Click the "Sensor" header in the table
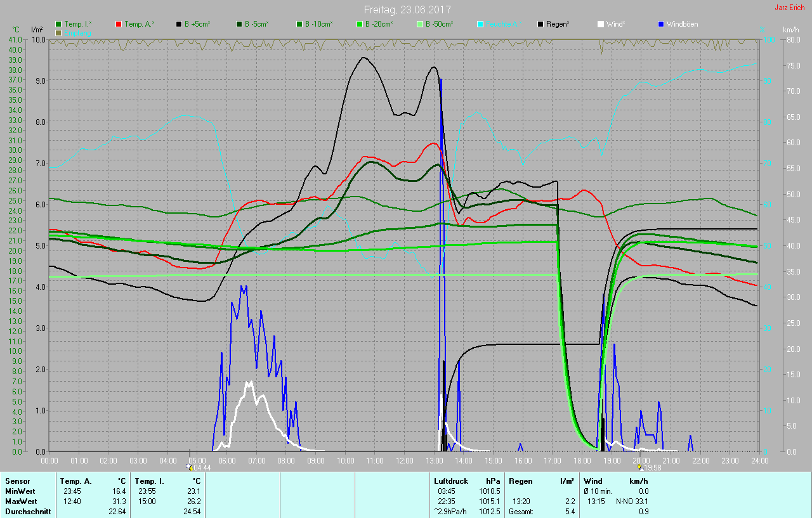The width and height of the screenshot is (812, 518). pyautogui.click(x=17, y=481)
